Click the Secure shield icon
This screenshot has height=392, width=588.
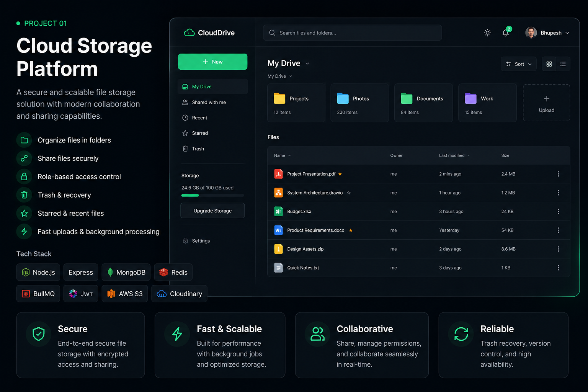(x=39, y=334)
